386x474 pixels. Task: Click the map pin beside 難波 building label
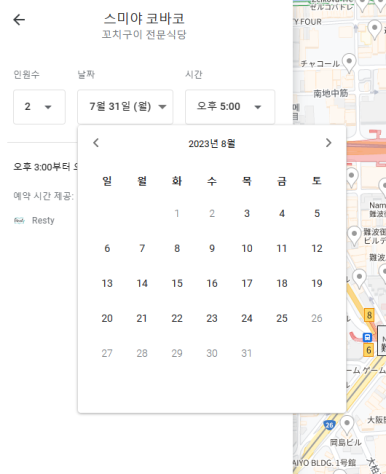(x=354, y=235)
